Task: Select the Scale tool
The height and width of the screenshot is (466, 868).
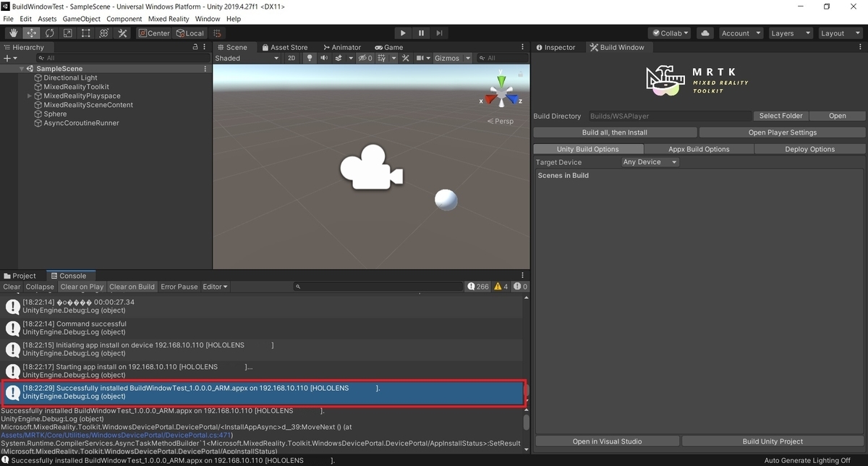Action: tap(68, 33)
